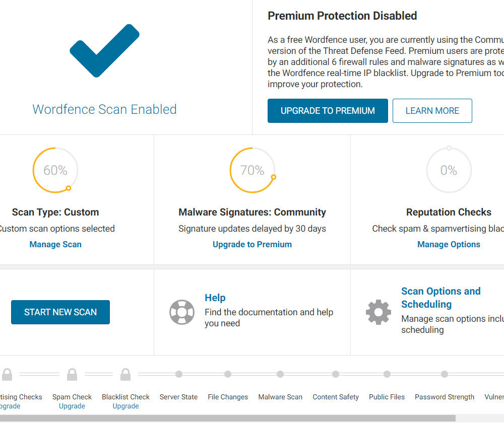The height and width of the screenshot is (425, 504).
Task: Click the Wordfence Scan Enabled checkmark icon
Action: point(104,50)
